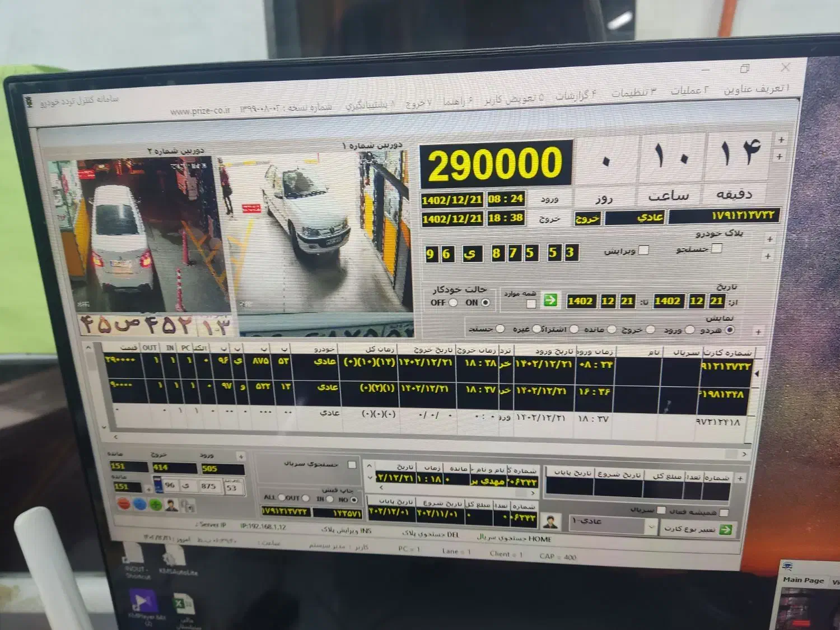Tick the «همیشه فعال» checkbox
Viewport: 840px width, 630px height.
724,512
